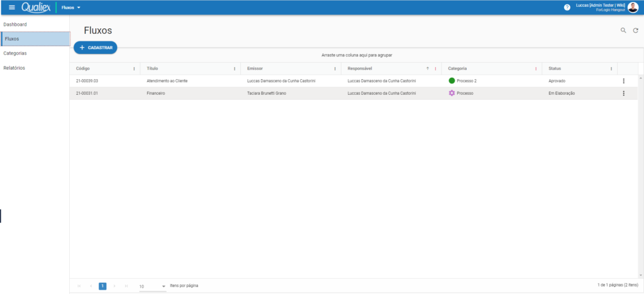Click emissor Taciara Brunetti Grano
Screen dimensions: 644x294
[x=267, y=94]
